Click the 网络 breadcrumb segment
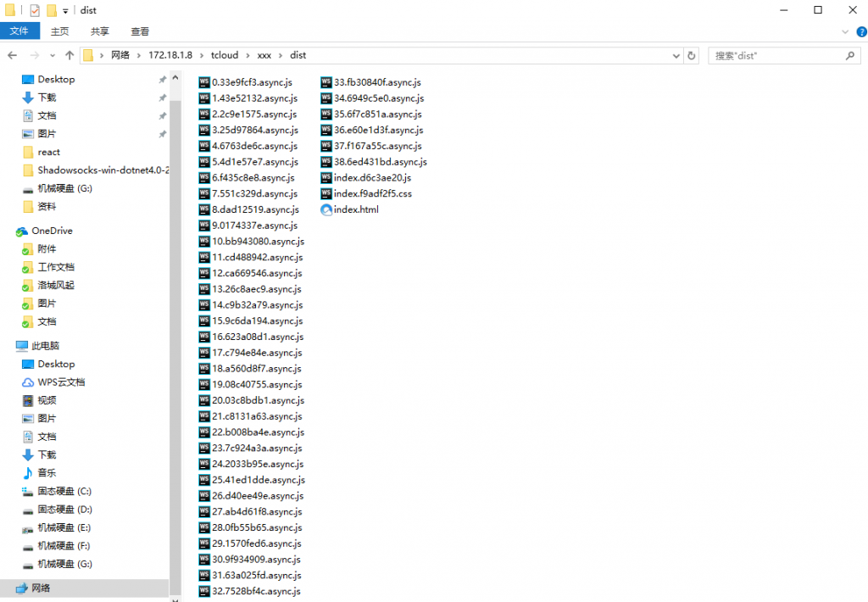 tap(120, 55)
